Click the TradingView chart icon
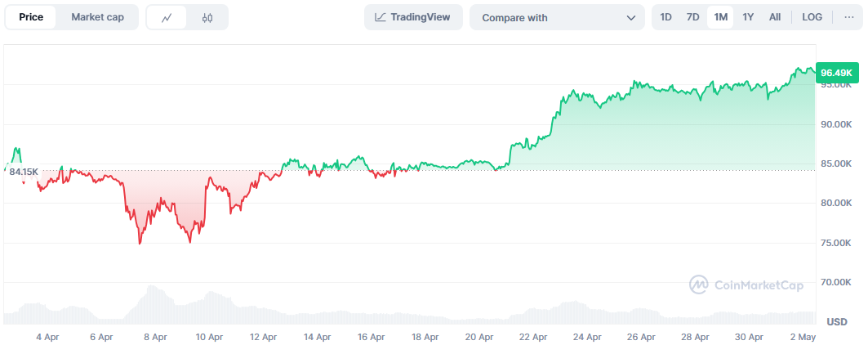 (381, 17)
